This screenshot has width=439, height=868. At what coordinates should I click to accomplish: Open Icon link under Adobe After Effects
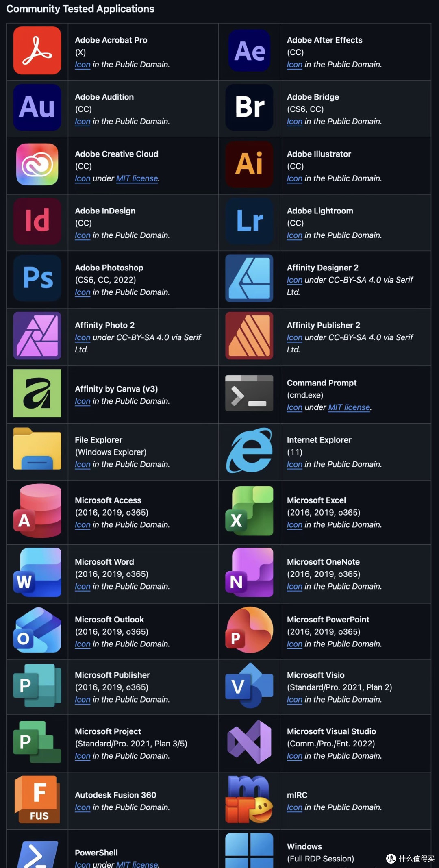pos(294,65)
